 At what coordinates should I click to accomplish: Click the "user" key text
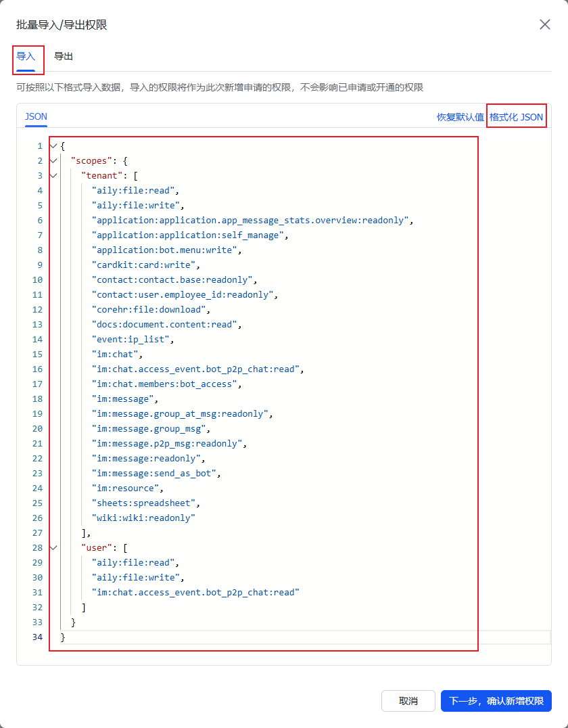97,548
